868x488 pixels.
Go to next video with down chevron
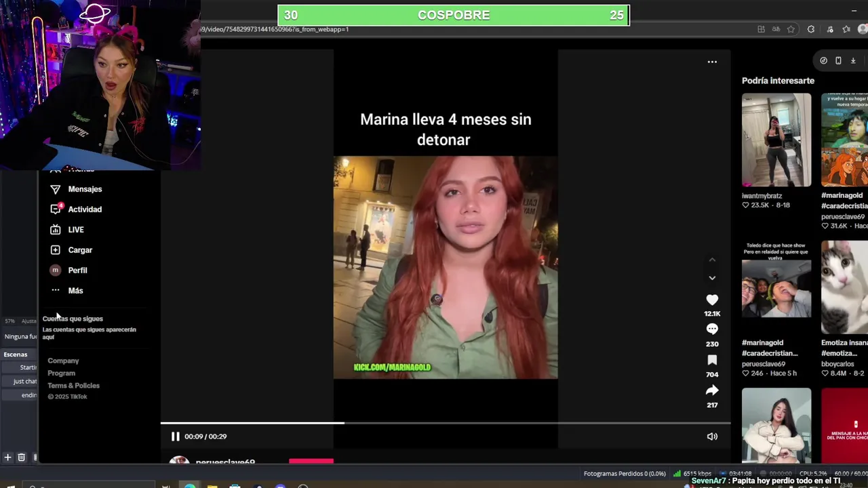point(712,278)
